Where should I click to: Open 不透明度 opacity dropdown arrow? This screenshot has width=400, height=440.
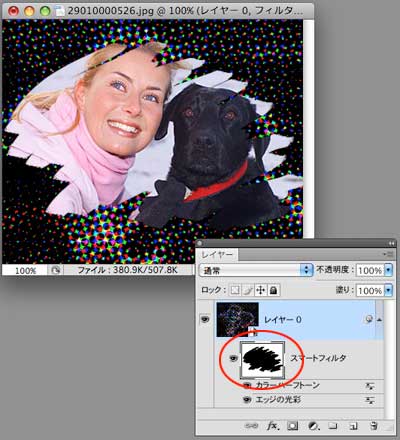[x=389, y=270]
